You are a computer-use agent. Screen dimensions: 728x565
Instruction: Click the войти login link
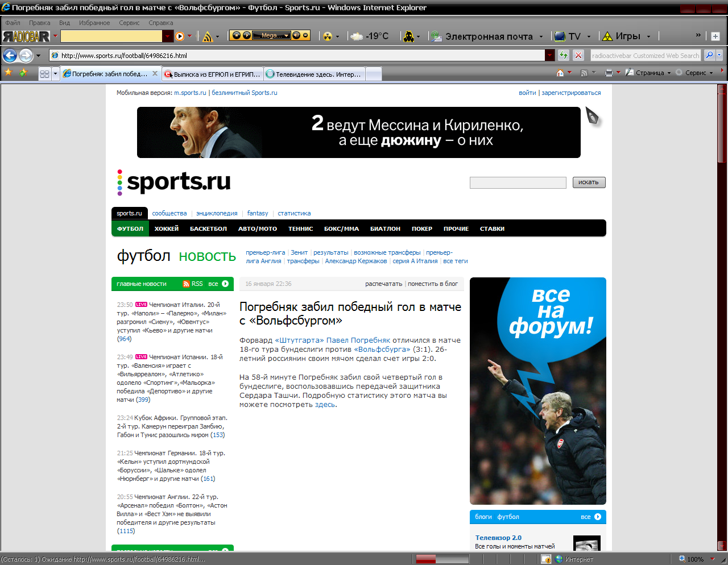[527, 93]
